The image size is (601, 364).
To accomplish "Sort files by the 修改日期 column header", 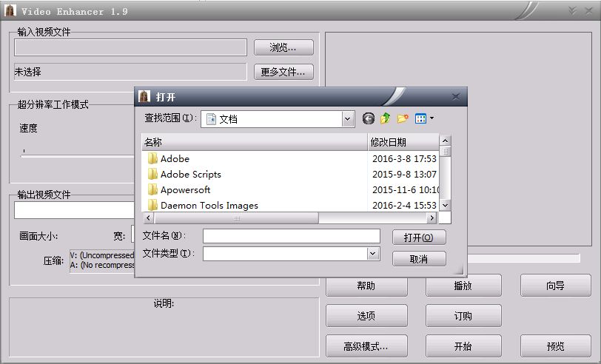I will click(403, 142).
